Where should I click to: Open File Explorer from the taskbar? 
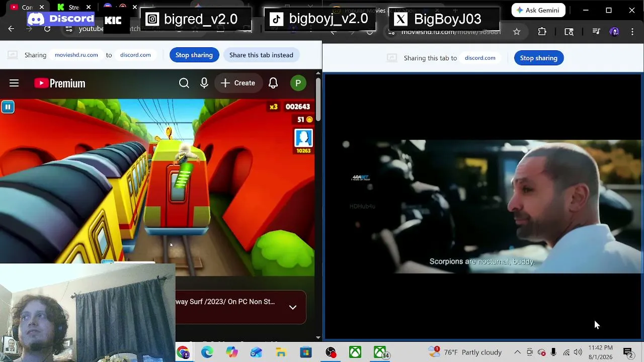[281, 352]
